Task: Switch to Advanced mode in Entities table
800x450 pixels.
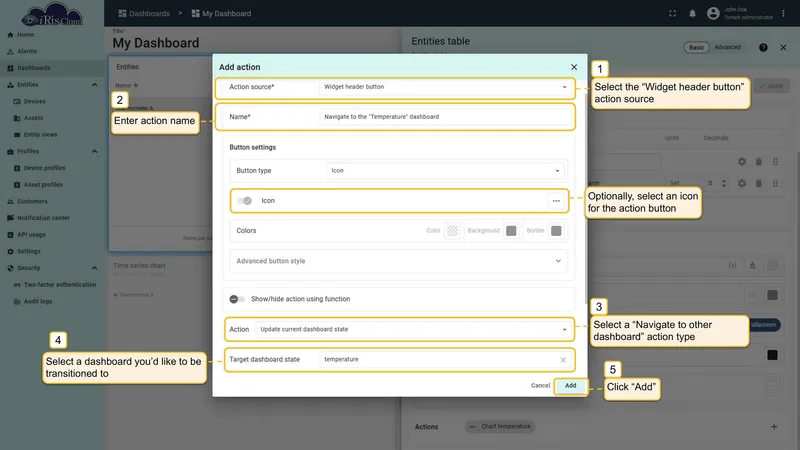Action: click(x=727, y=47)
